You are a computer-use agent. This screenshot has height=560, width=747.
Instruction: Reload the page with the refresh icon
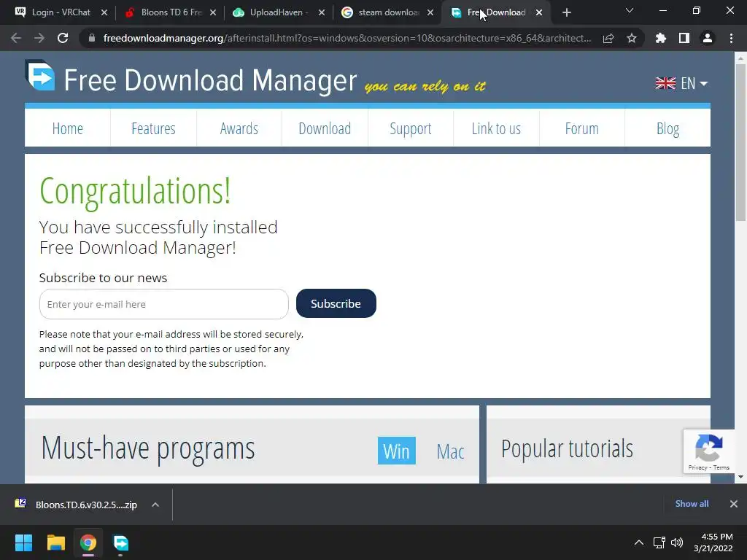click(x=63, y=38)
